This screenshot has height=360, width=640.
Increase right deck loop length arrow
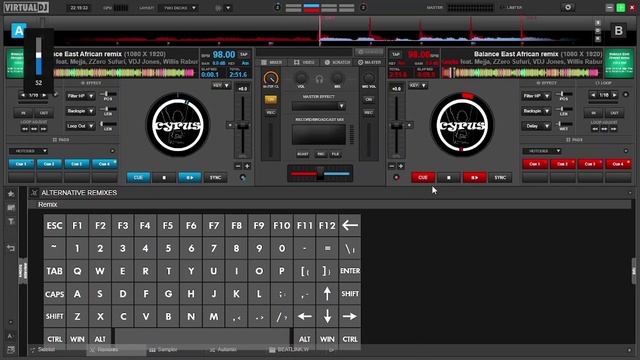(615, 95)
